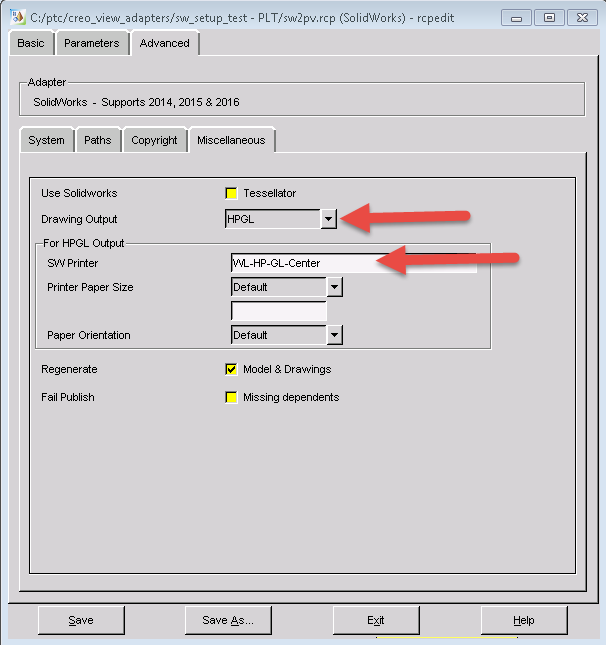Viewport: 606px width, 645px height.
Task: Close the rcpedit window
Action: tap(582, 18)
